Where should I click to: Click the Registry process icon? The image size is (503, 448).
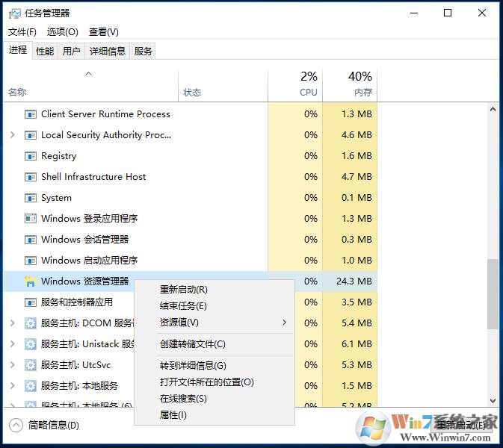[x=31, y=156]
